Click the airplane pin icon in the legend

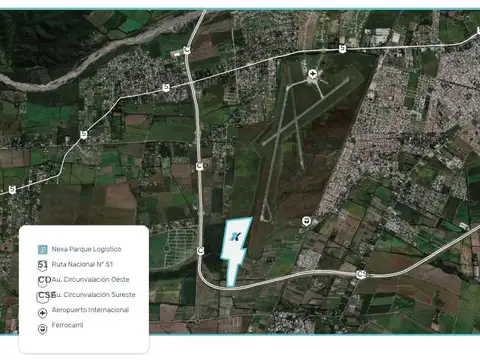(x=42, y=313)
